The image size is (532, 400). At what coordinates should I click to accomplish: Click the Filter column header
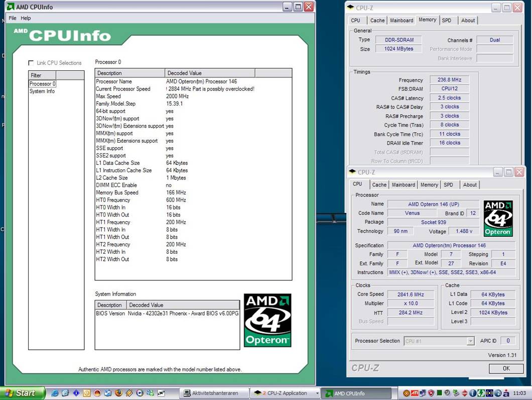pos(42,75)
